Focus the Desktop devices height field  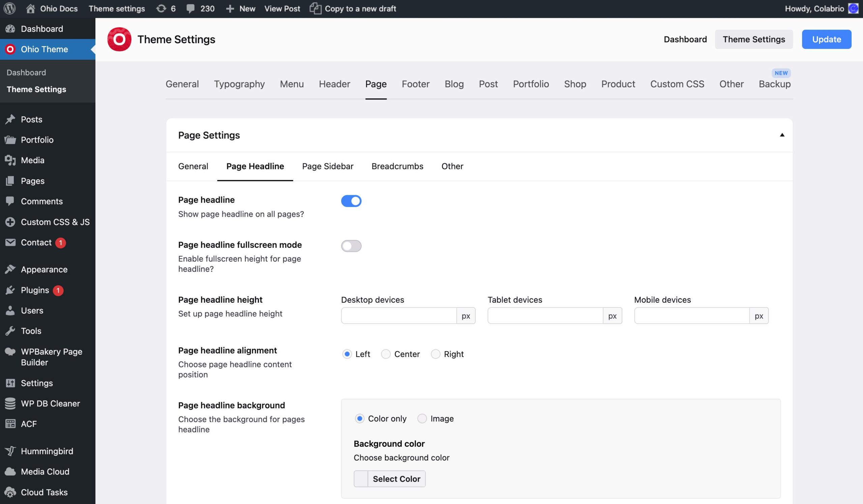[x=399, y=316]
